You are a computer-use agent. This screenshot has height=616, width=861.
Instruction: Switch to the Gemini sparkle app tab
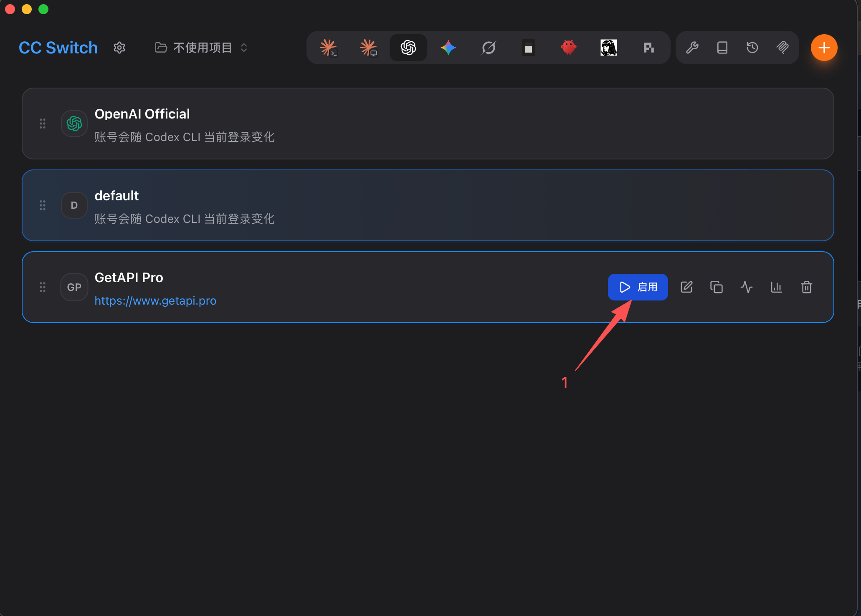click(448, 48)
